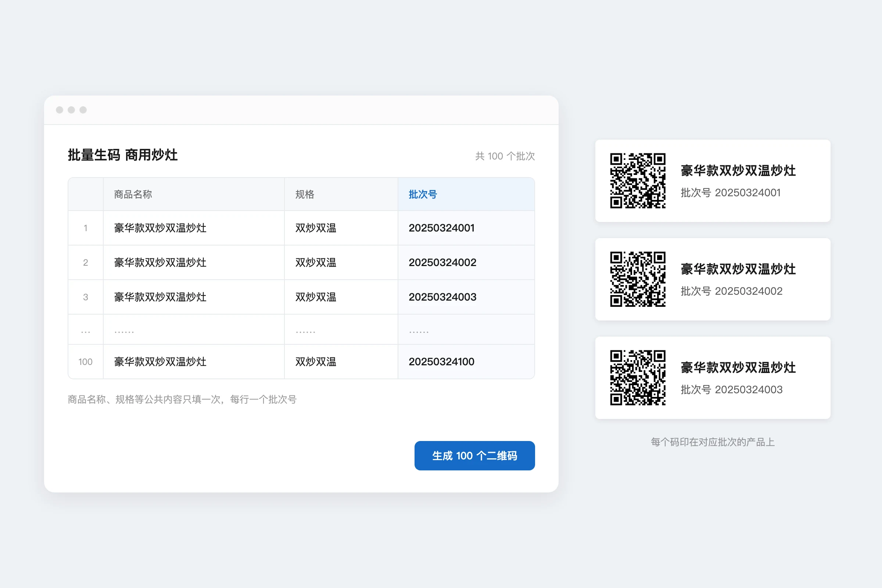Viewport: 882px width, 588px height.
Task: Click the middle window control dot
Action: pyautogui.click(x=71, y=110)
